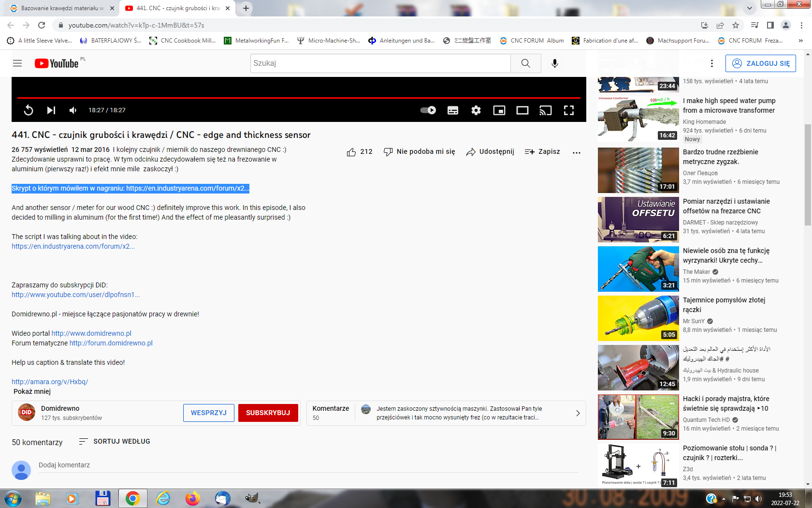Screen dimensions: 812x508
Task: Switch to miniplayer mode
Action: tap(499, 110)
